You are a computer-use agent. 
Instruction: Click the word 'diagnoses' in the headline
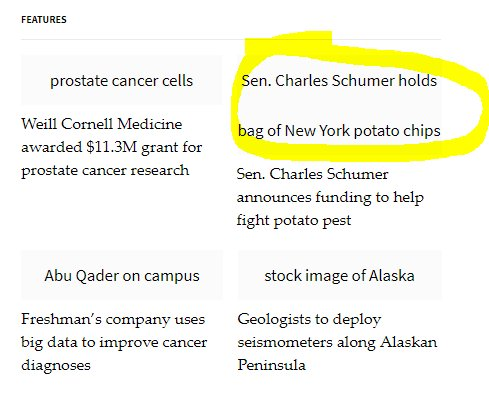56,365
